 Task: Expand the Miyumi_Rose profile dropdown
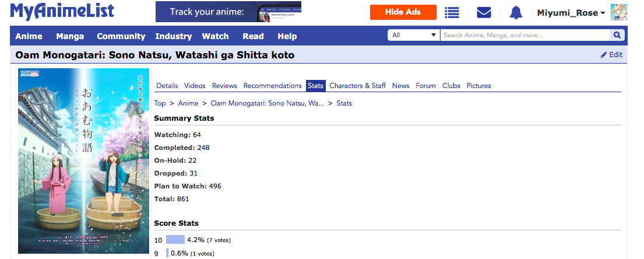571,13
